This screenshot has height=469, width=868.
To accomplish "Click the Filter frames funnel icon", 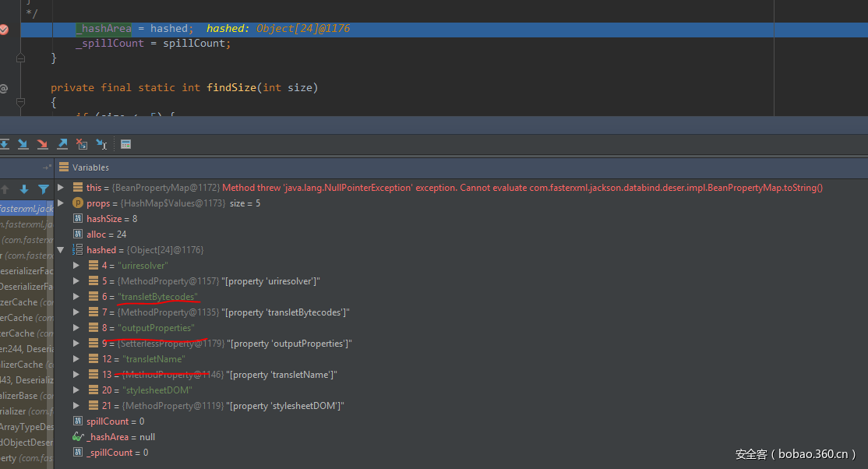I will pyautogui.click(x=44, y=189).
